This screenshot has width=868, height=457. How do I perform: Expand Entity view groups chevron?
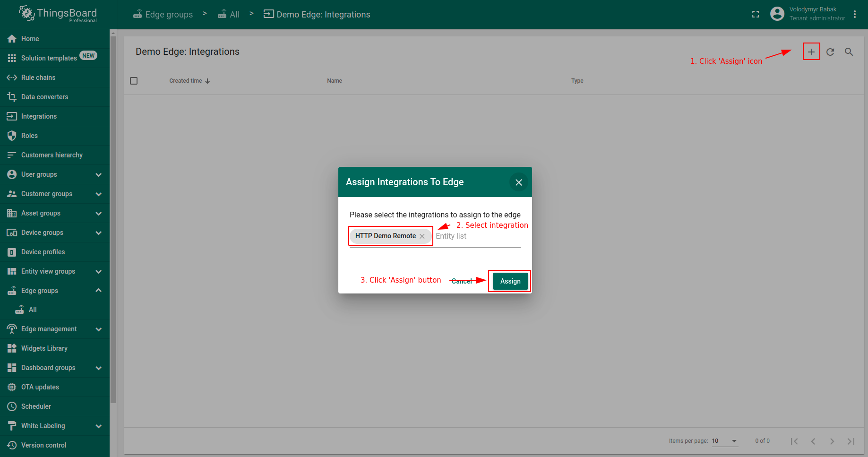pyautogui.click(x=98, y=272)
